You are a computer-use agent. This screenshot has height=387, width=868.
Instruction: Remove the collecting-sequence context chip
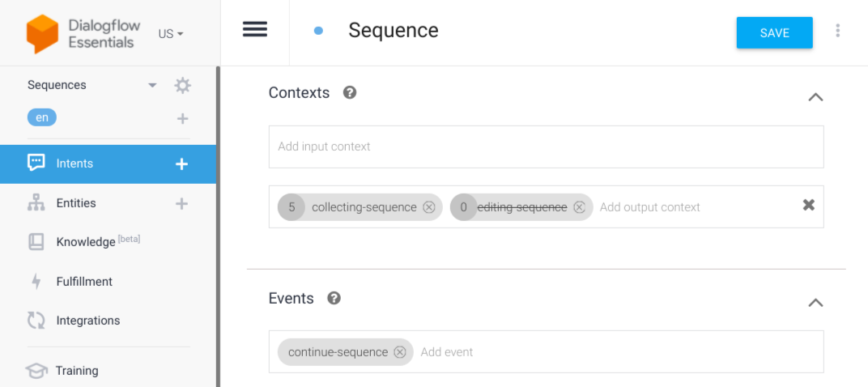pyautogui.click(x=429, y=207)
